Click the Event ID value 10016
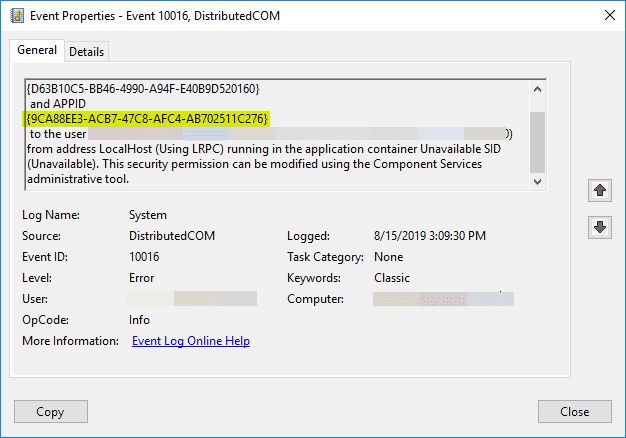 [144, 257]
